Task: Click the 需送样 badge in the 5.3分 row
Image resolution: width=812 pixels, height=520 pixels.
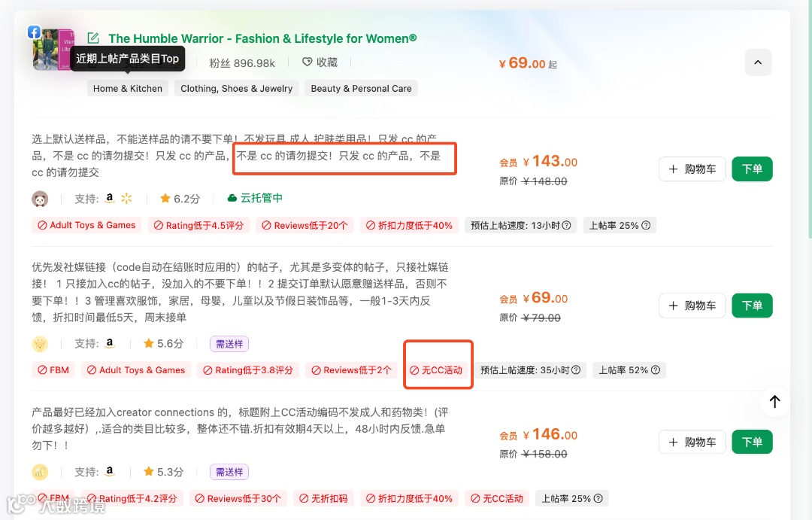Action: tap(229, 472)
